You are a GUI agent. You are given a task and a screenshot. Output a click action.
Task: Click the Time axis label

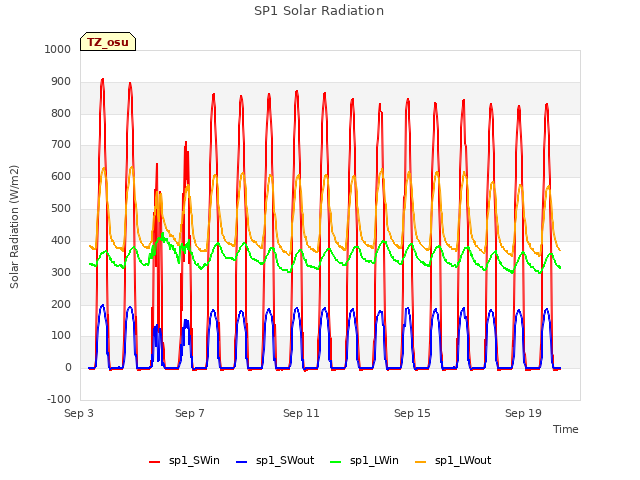(565, 429)
